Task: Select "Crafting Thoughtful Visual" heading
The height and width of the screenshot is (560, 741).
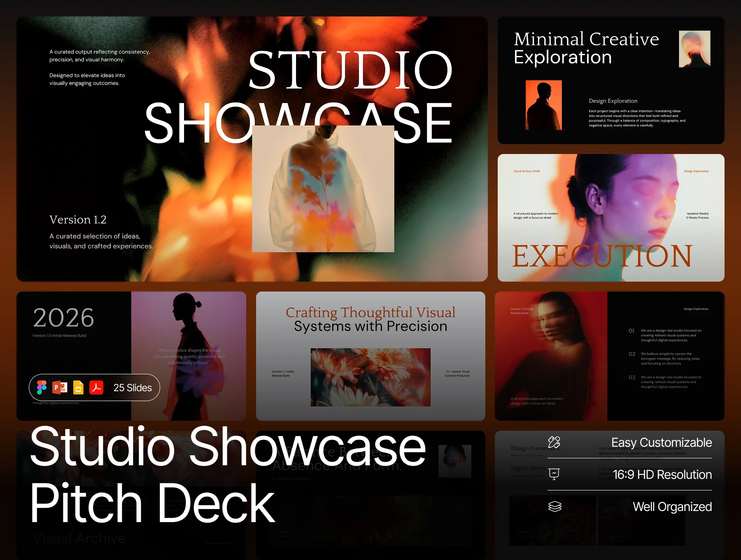Action: pos(370,312)
